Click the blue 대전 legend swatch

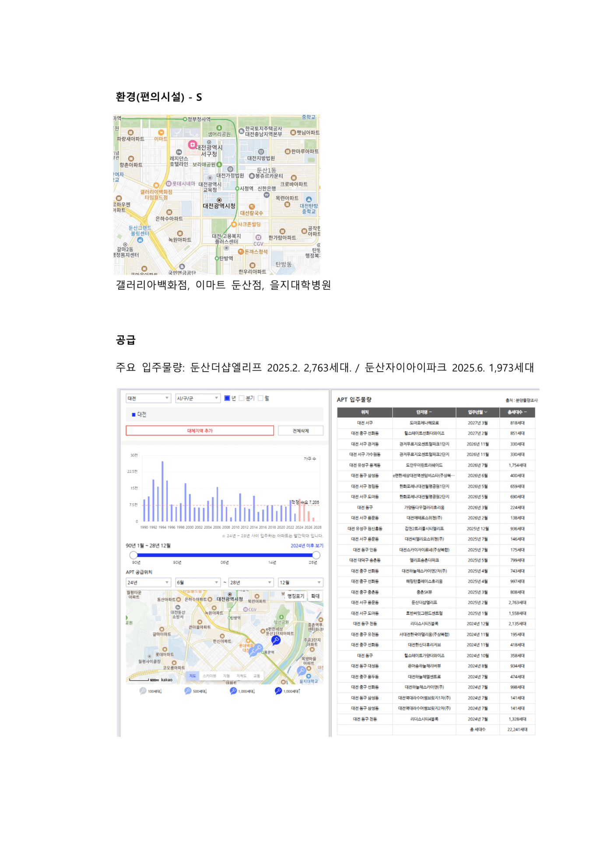click(133, 415)
